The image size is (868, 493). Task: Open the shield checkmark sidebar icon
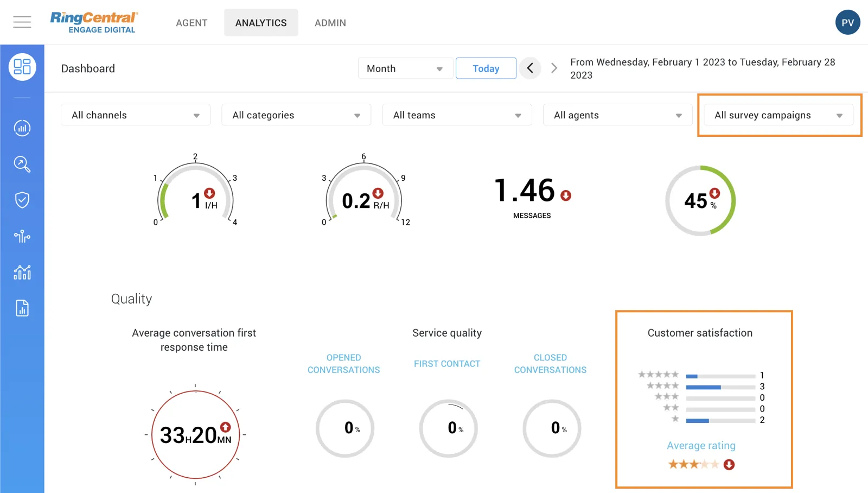[x=22, y=200]
